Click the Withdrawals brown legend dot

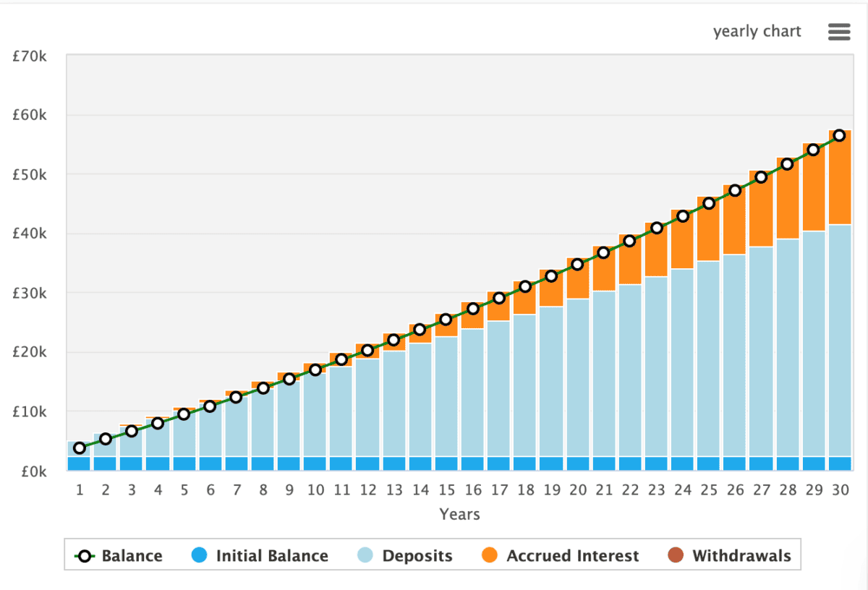pyautogui.click(x=676, y=556)
